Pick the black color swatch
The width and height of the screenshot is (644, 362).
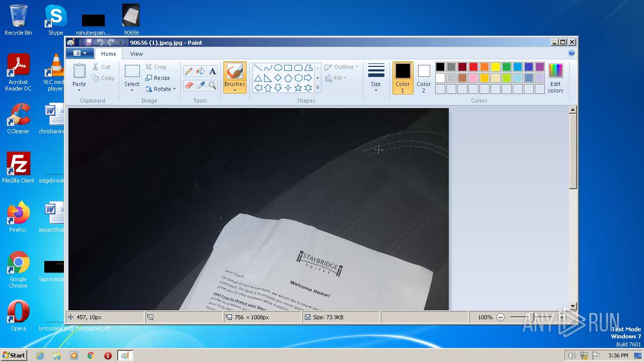440,67
